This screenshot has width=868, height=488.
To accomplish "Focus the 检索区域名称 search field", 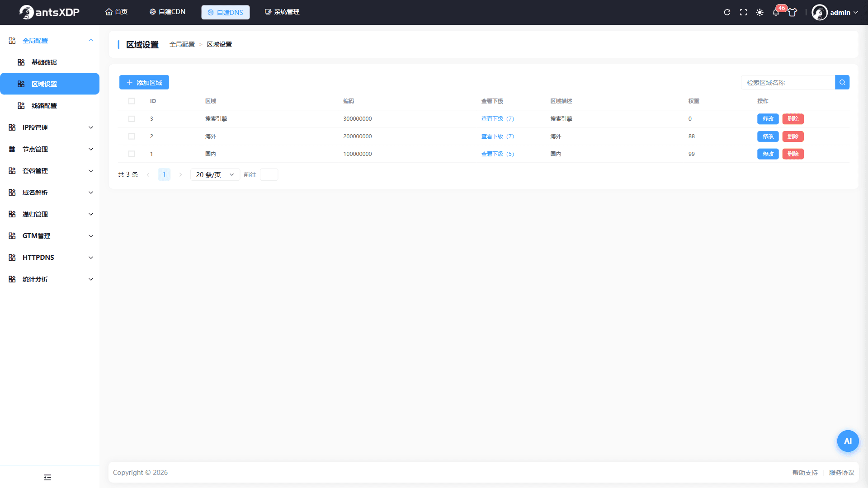I will [x=788, y=82].
